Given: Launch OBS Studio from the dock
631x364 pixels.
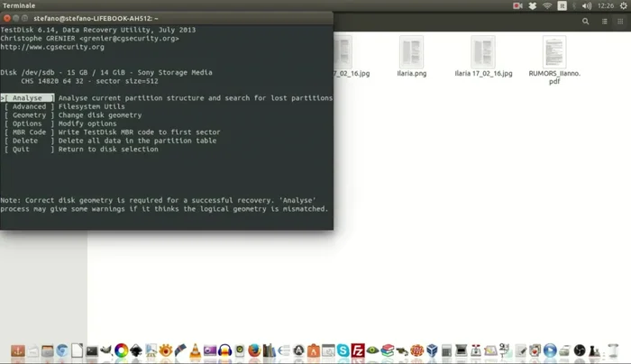Looking at the screenshot, I should coord(579,350).
